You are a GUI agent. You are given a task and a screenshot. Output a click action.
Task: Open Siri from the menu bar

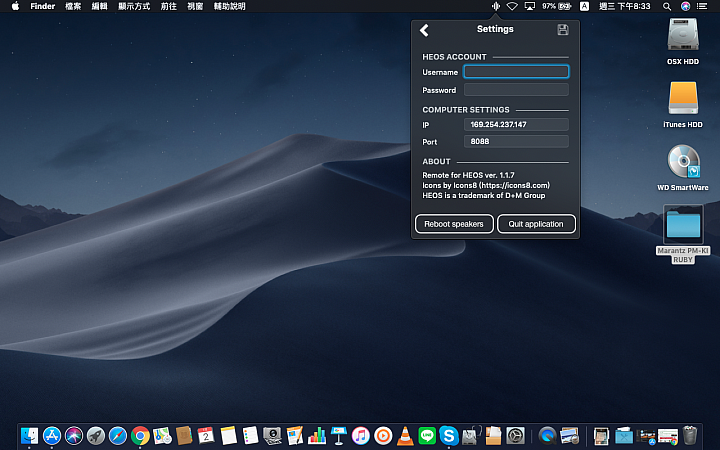click(x=685, y=6)
